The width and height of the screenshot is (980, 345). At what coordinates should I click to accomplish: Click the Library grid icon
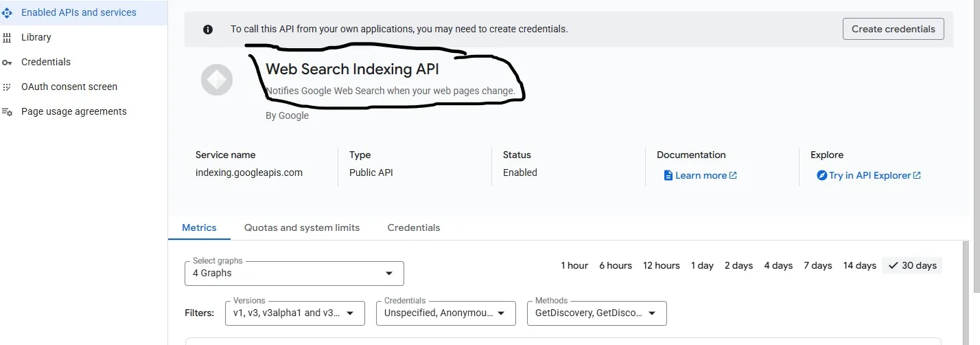pos(7,37)
